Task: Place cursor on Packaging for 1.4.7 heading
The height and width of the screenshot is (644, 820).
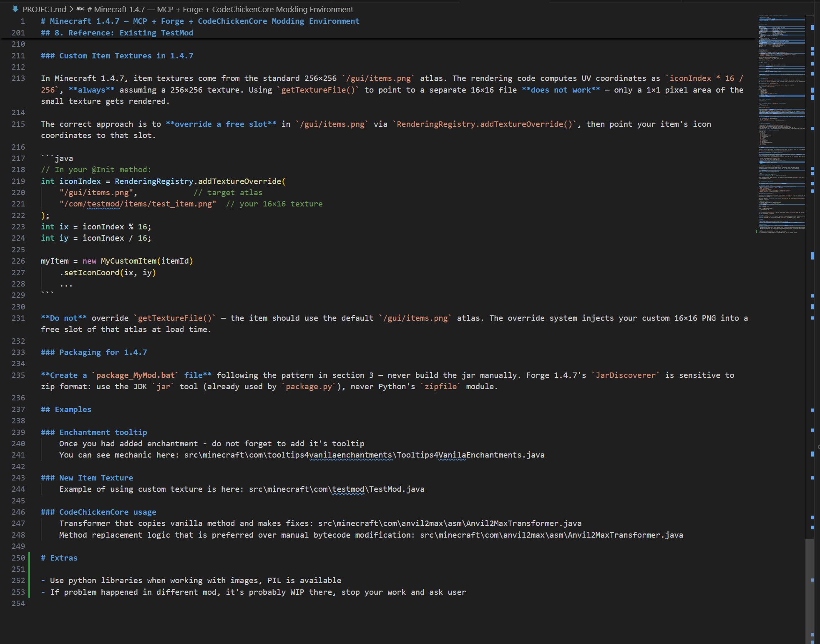Action: [x=94, y=352]
